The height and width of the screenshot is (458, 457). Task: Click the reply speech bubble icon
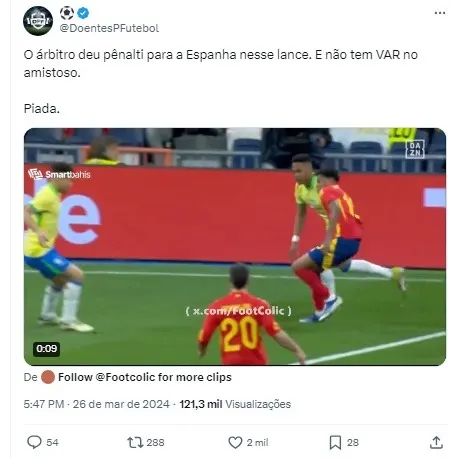click(34, 442)
